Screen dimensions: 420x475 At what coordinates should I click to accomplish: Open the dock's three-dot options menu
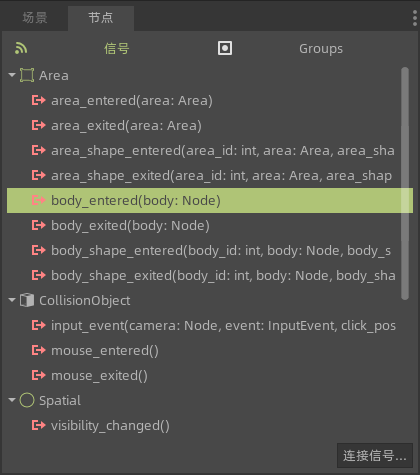coord(415,18)
